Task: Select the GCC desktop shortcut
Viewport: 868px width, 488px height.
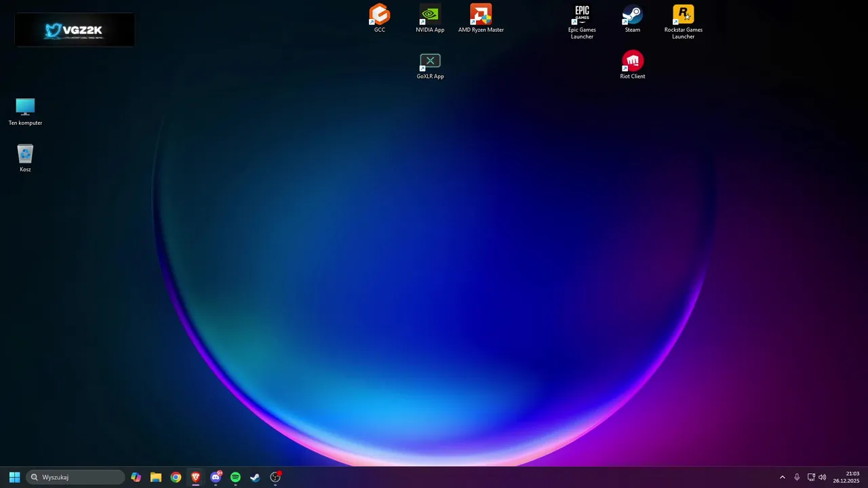Action: (379, 18)
